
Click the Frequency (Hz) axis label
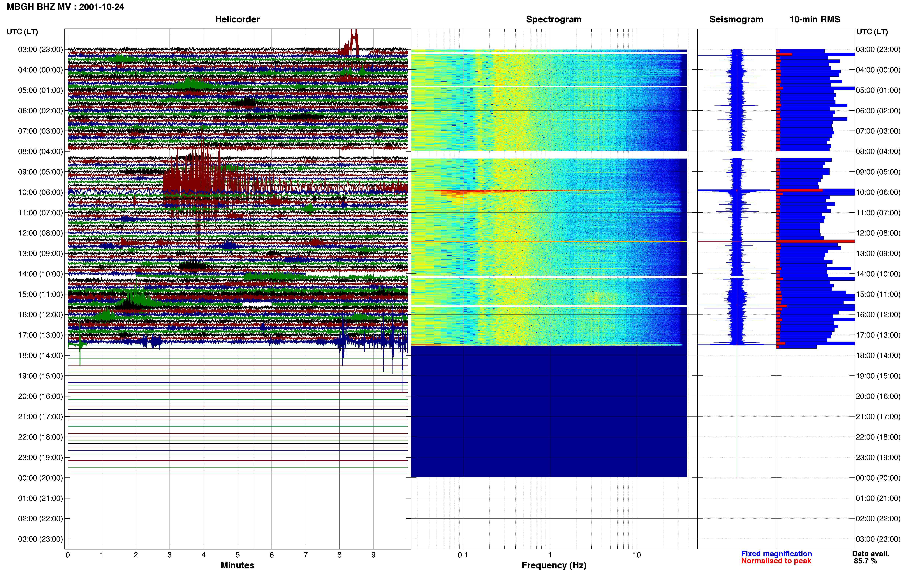[554, 565]
